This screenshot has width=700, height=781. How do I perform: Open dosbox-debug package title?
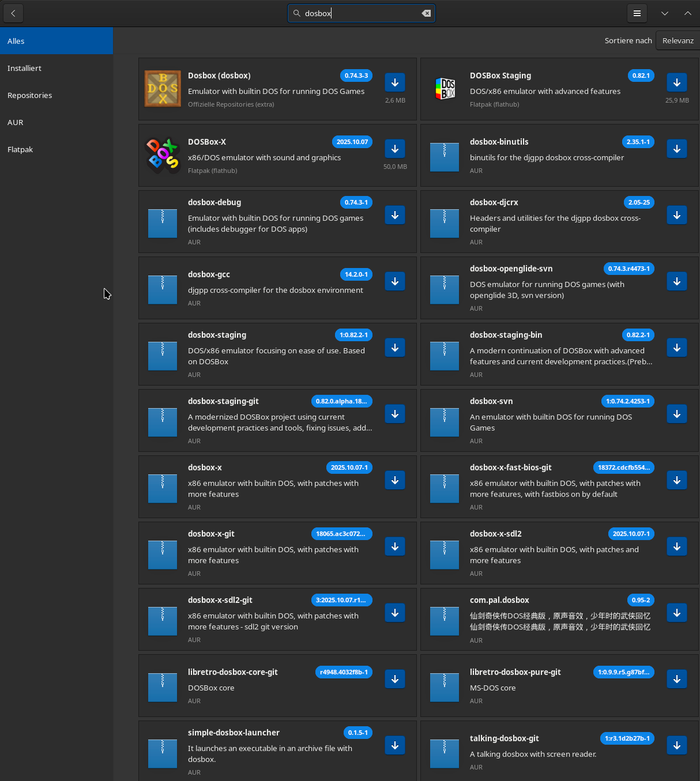214,202
